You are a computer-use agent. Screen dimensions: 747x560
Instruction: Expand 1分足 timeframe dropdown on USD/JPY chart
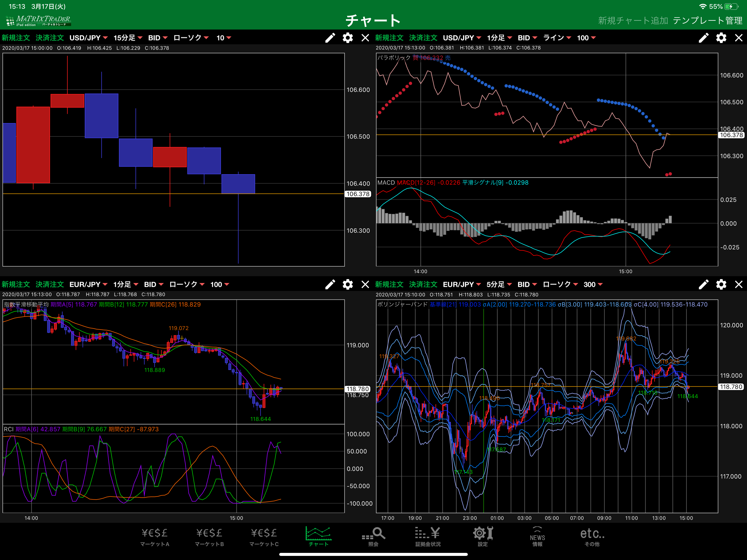click(x=500, y=38)
